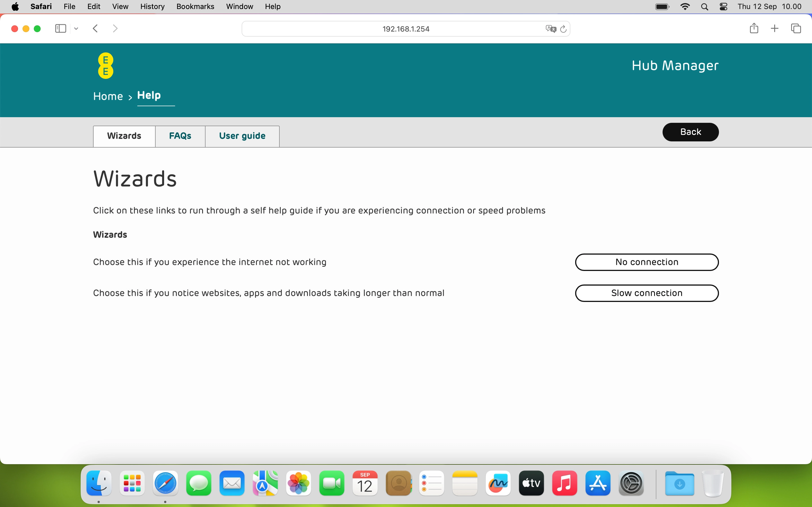Open Control Center in the menu bar

tap(723, 6)
